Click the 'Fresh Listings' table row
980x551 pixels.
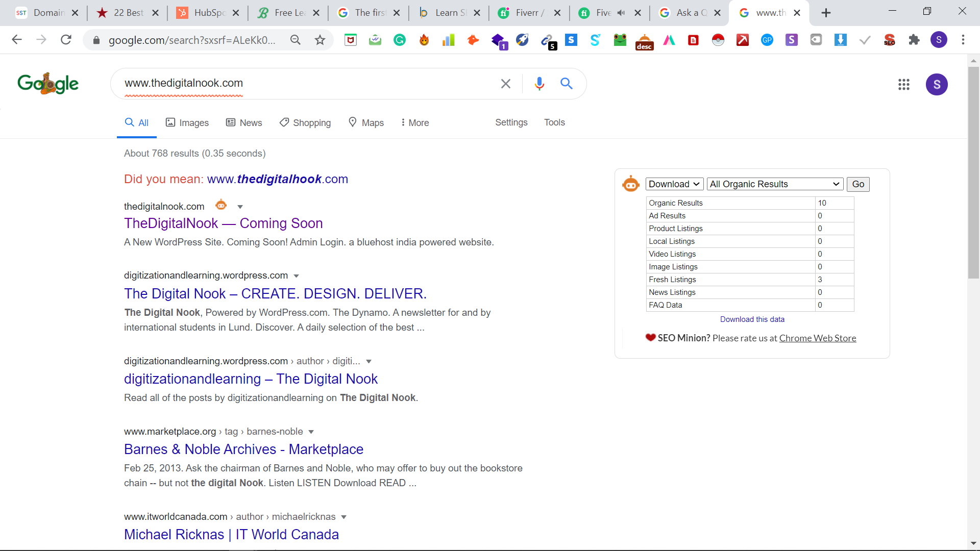click(x=750, y=280)
